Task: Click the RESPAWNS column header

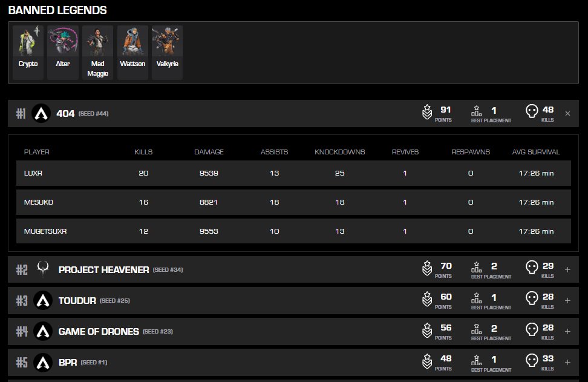Action: 471,151
